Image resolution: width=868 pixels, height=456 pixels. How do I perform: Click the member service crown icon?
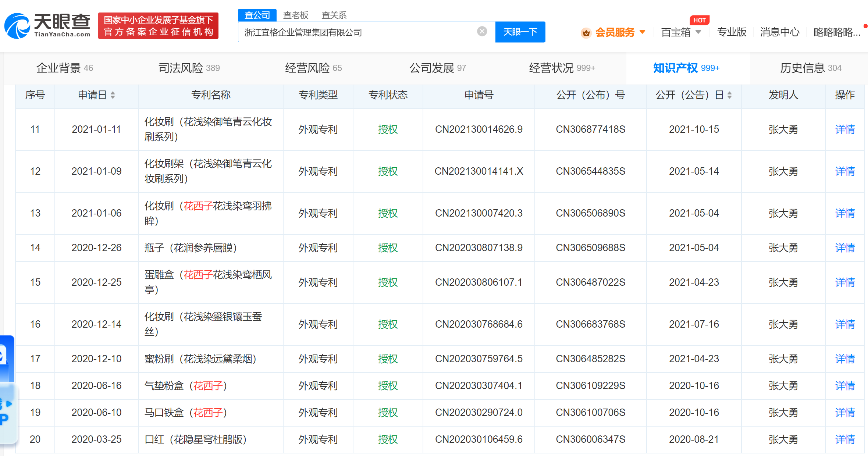[x=586, y=33]
